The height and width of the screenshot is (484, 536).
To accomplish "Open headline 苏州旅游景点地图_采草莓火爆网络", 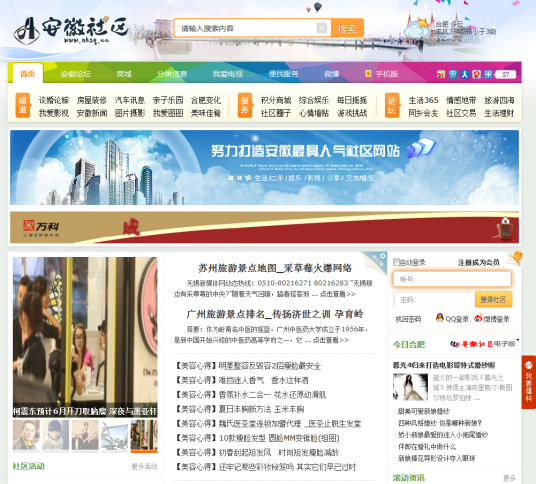I will pyautogui.click(x=275, y=268).
